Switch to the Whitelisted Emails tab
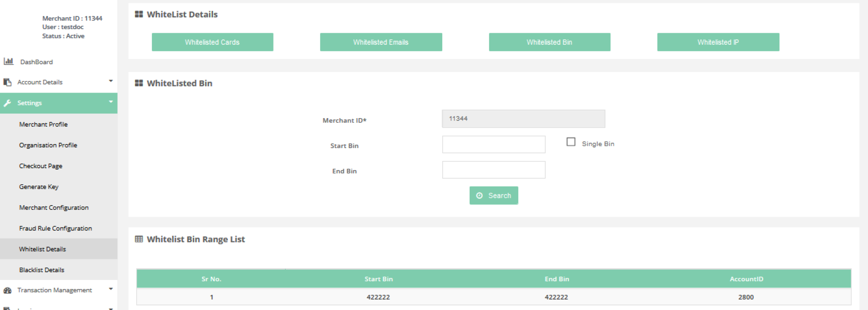The image size is (868, 310). point(381,42)
